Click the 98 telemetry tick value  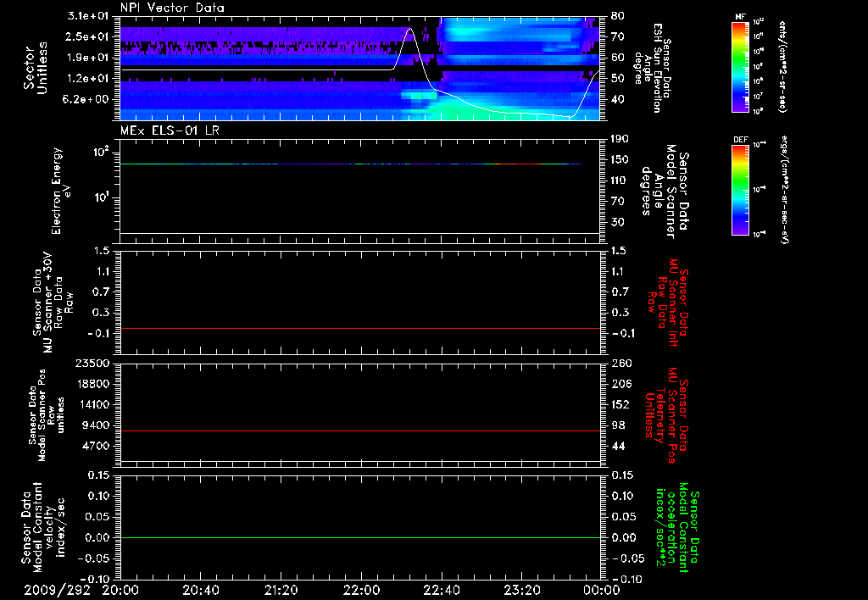pos(618,425)
